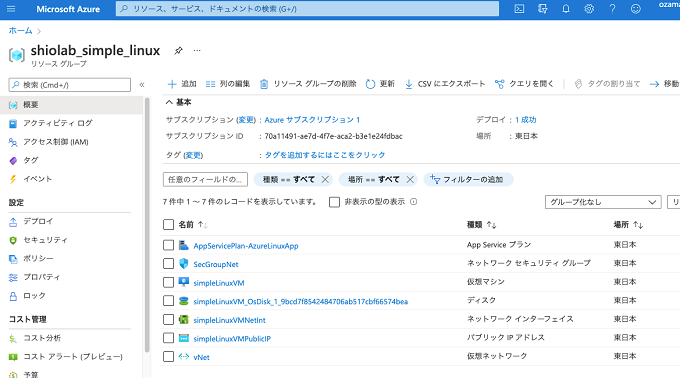Click フィルターの追加 button
Image resolution: width=680 pixels, height=378 pixels.
[468, 179]
